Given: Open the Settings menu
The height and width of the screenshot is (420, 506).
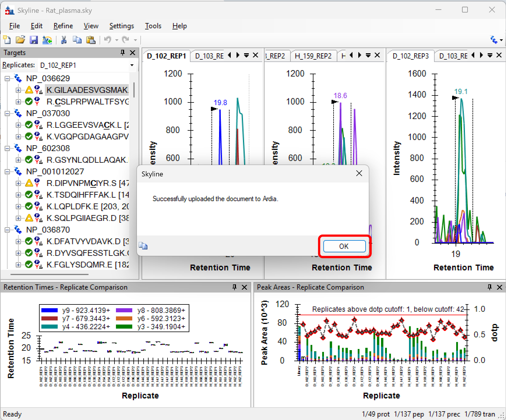Looking at the screenshot, I should tap(121, 26).
